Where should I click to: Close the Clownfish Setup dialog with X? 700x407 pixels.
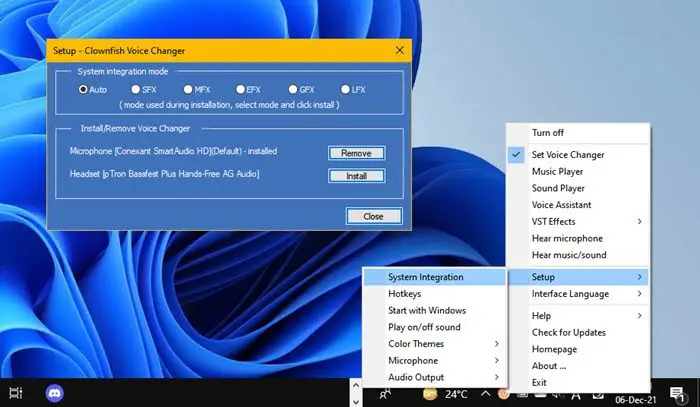[x=400, y=50]
